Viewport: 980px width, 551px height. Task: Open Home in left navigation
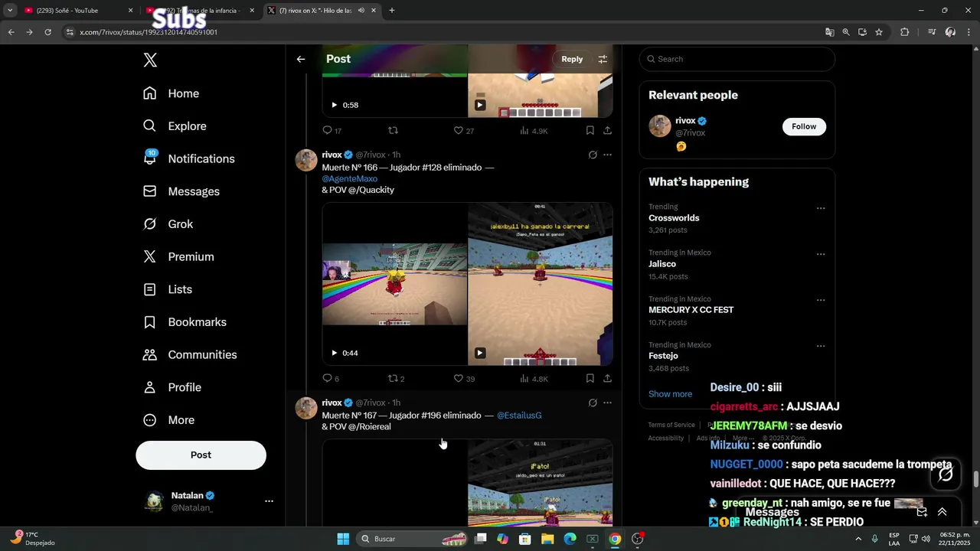click(x=171, y=93)
